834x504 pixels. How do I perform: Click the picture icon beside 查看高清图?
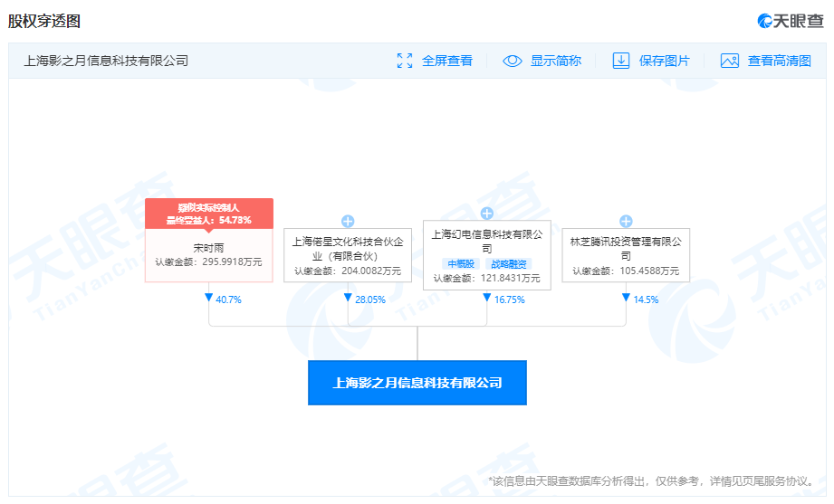730,61
